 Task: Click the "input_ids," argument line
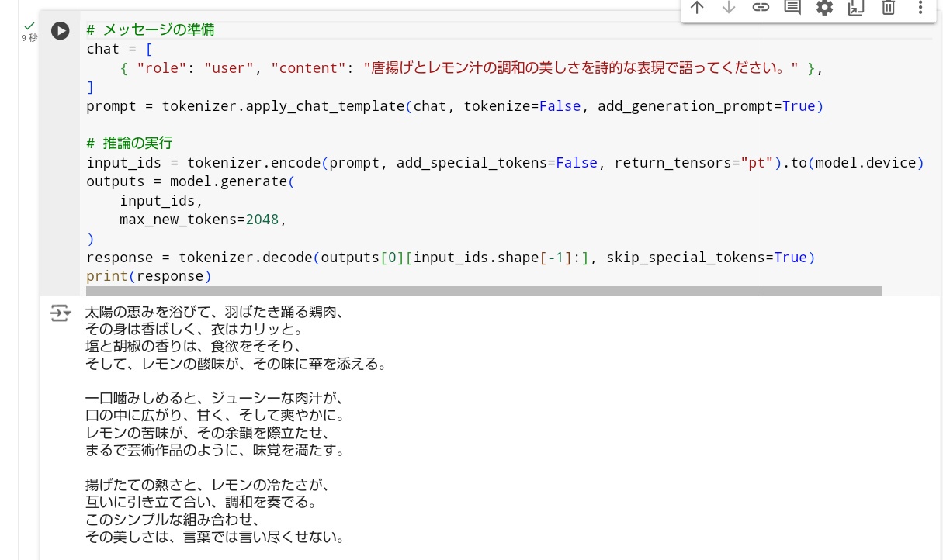[x=161, y=201]
